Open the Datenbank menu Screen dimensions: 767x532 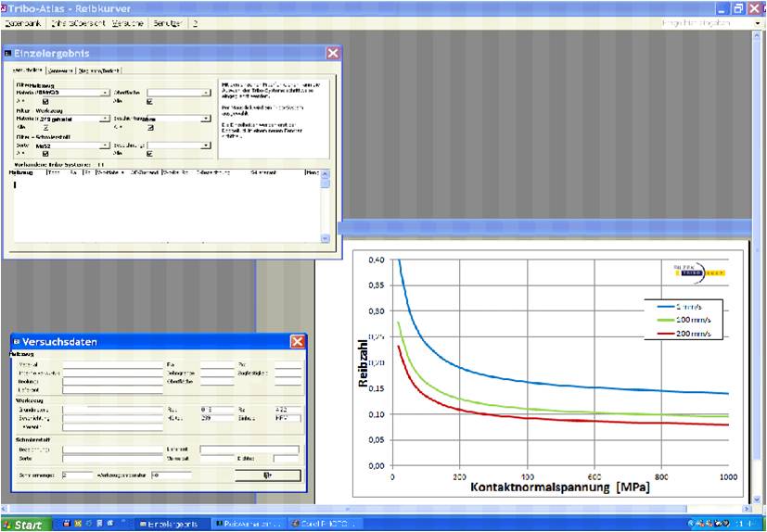24,22
